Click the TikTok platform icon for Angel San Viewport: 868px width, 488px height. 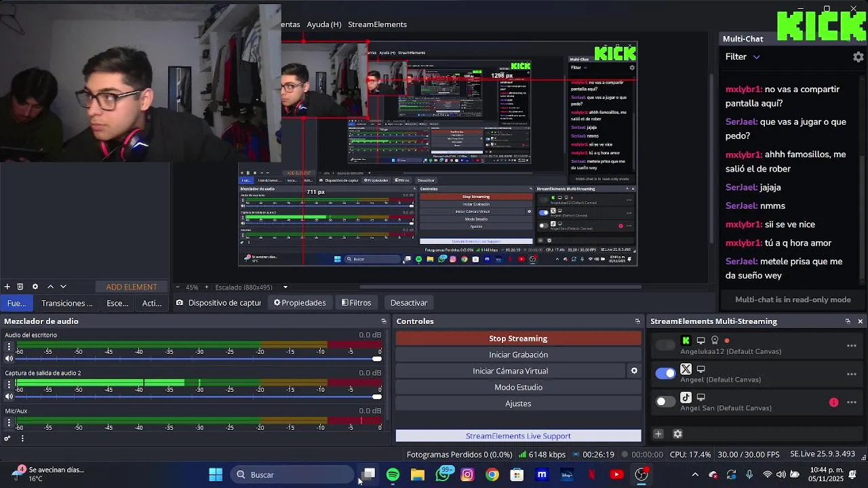(686, 398)
